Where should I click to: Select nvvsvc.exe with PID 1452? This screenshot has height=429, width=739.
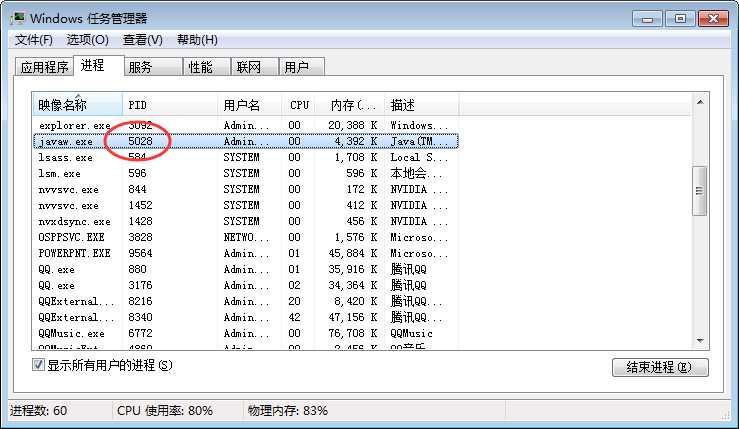[246, 206]
